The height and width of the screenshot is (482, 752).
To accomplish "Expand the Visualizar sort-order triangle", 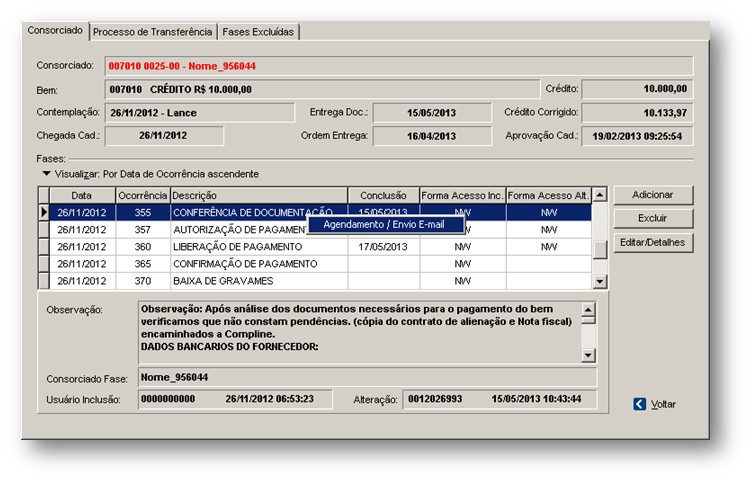I will click(47, 174).
